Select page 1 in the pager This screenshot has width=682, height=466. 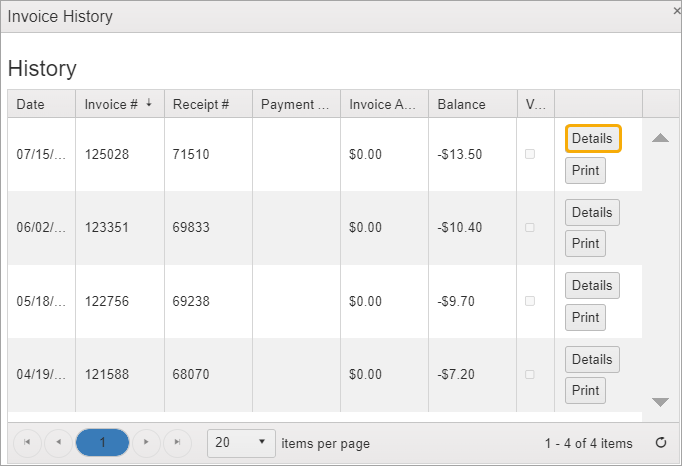click(x=102, y=442)
